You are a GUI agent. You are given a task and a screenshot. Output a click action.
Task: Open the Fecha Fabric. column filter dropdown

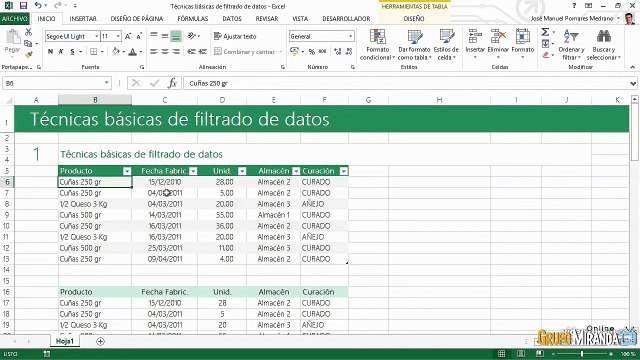coord(193,171)
